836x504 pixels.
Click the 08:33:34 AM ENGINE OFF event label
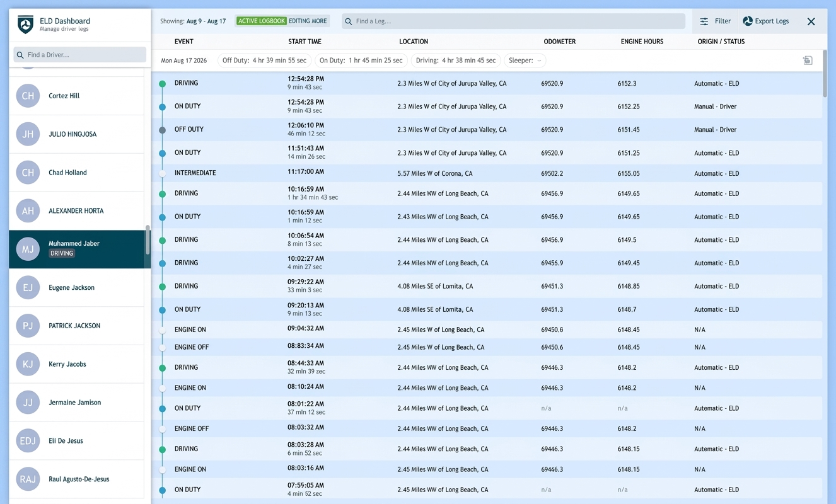[192, 347]
